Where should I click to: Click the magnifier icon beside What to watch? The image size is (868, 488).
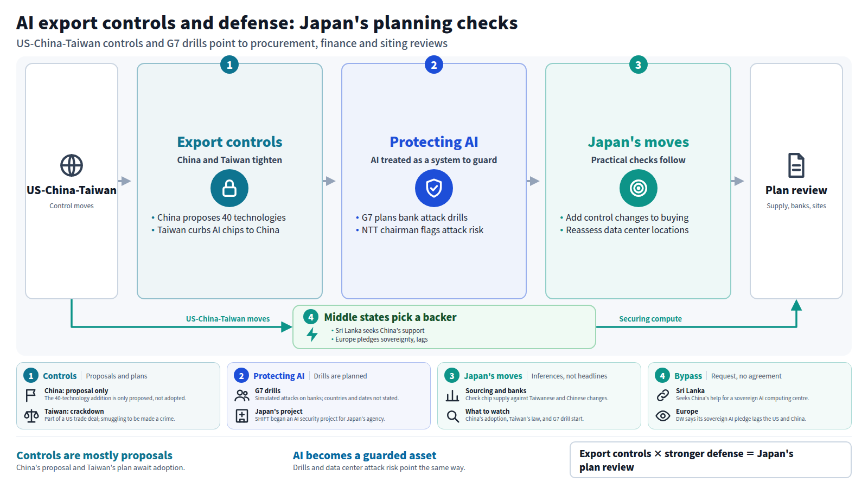452,416
